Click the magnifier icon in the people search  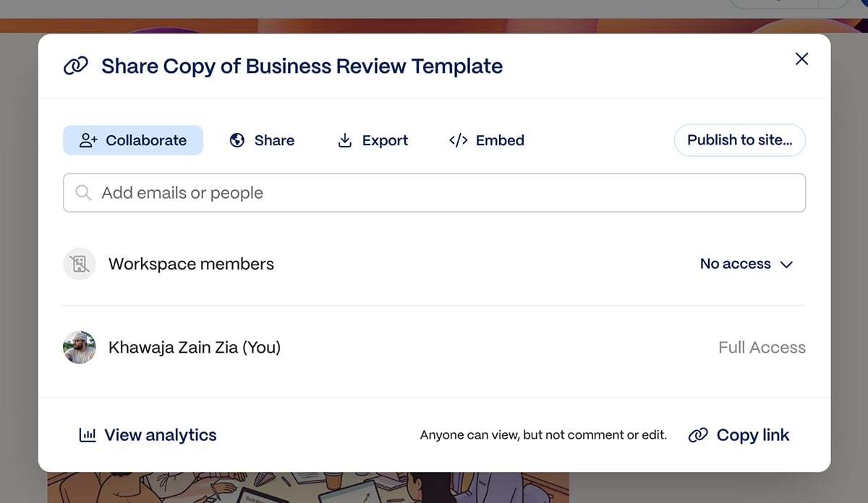click(84, 193)
